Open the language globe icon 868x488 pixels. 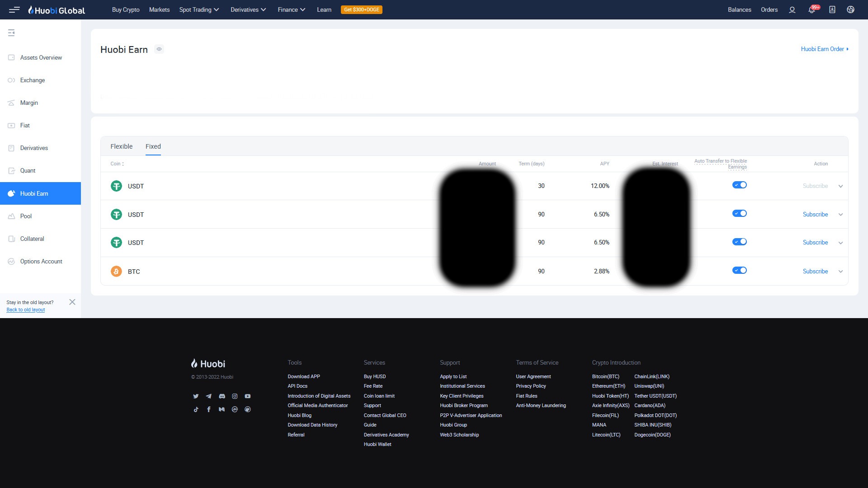click(x=850, y=9)
